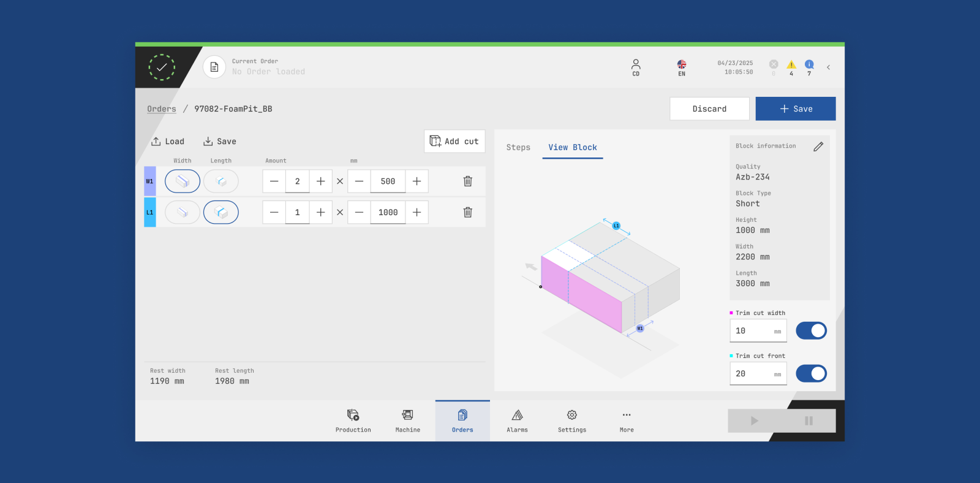
Task: Turn off the Trim cut front toggle
Action: [811, 374]
